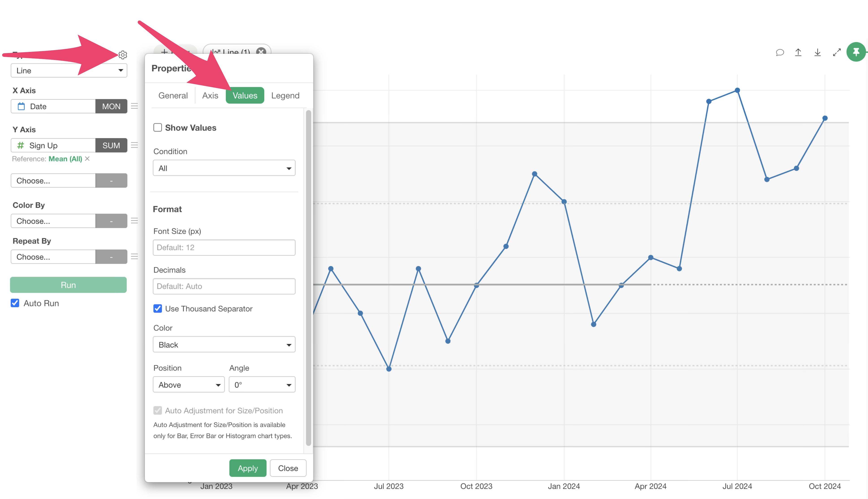Open the X Axis Date hamburger menu

(134, 106)
